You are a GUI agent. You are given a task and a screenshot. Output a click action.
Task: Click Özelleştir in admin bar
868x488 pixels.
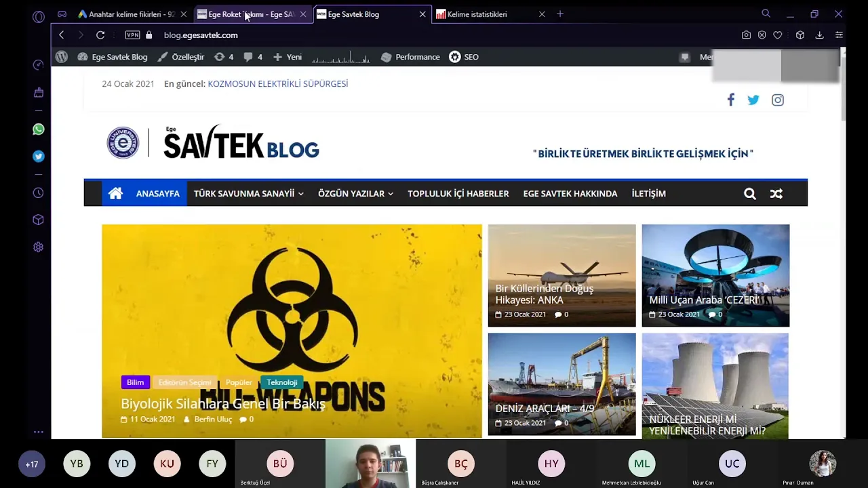(181, 57)
